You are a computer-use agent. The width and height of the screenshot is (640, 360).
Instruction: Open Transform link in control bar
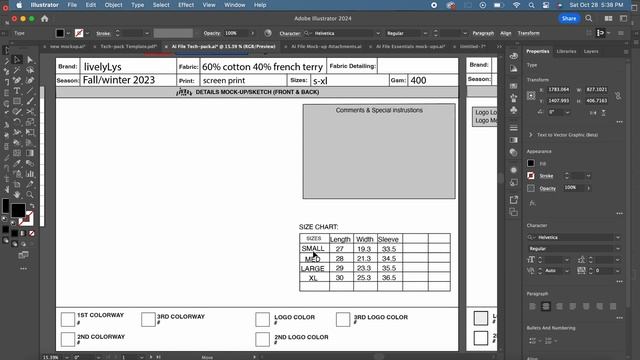[528, 33]
